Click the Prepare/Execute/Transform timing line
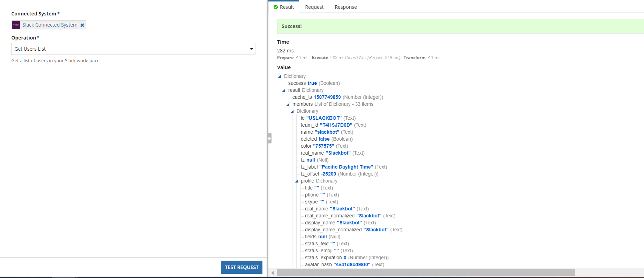 [x=359, y=58]
